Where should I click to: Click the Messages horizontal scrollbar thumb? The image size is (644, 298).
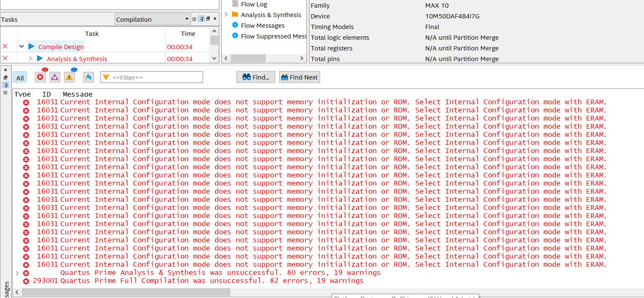(x=126, y=292)
